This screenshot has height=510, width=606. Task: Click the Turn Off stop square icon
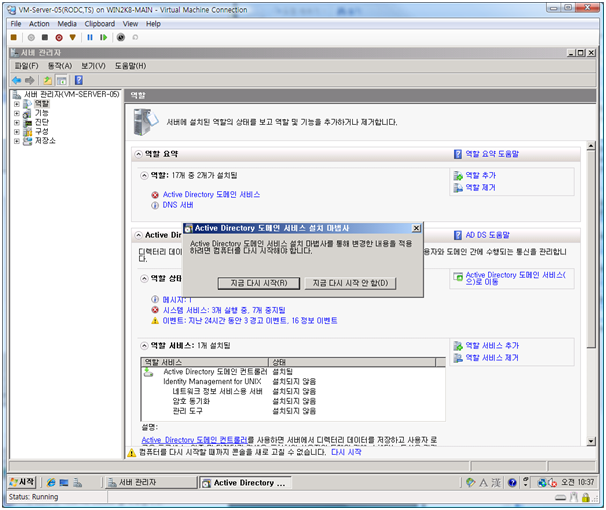(45, 37)
